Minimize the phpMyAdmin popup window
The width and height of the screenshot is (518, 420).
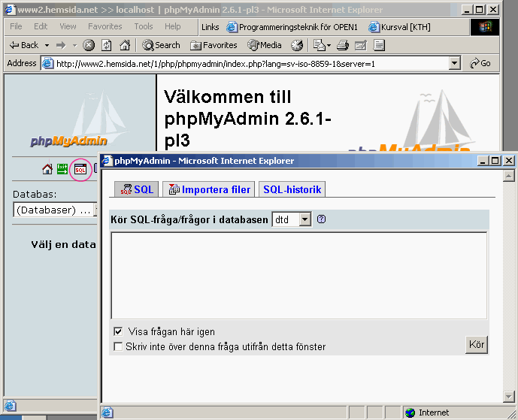coord(483,161)
